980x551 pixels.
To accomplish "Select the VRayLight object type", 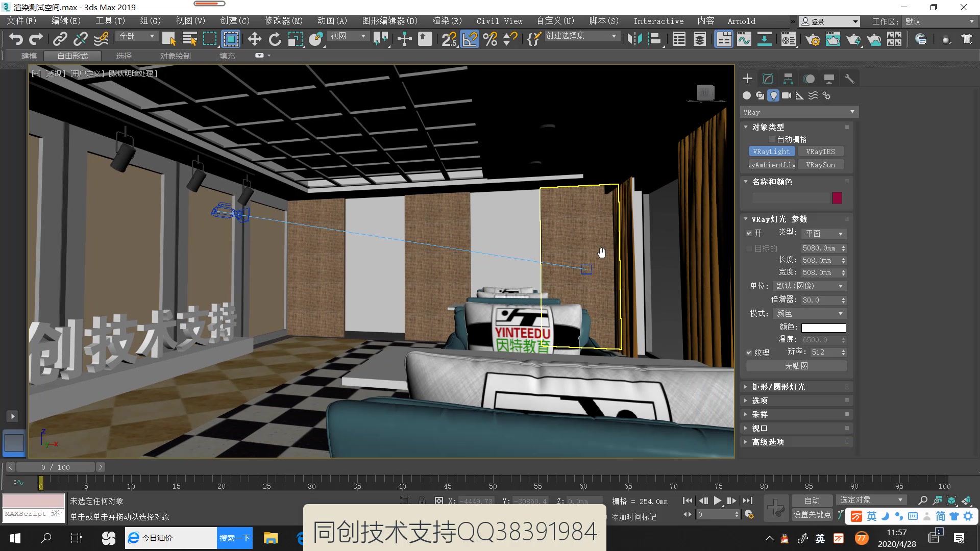I will (x=771, y=152).
